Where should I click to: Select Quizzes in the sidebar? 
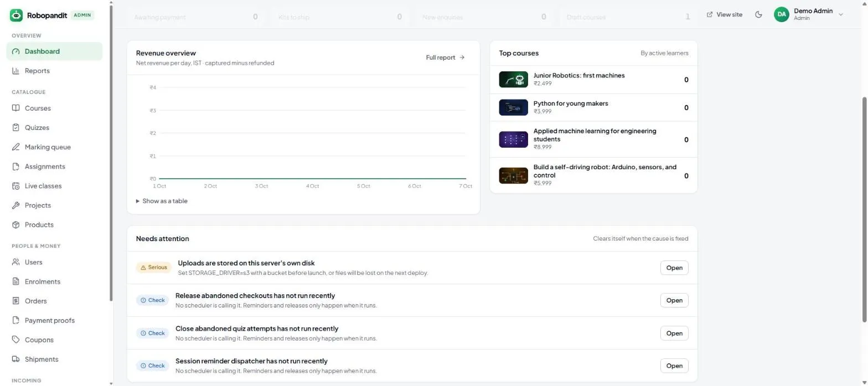[x=54, y=128]
